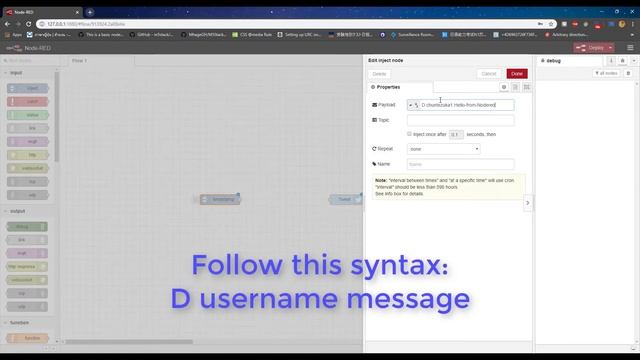
Task: Select the output mqtt node in the palette
Action: [27, 253]
